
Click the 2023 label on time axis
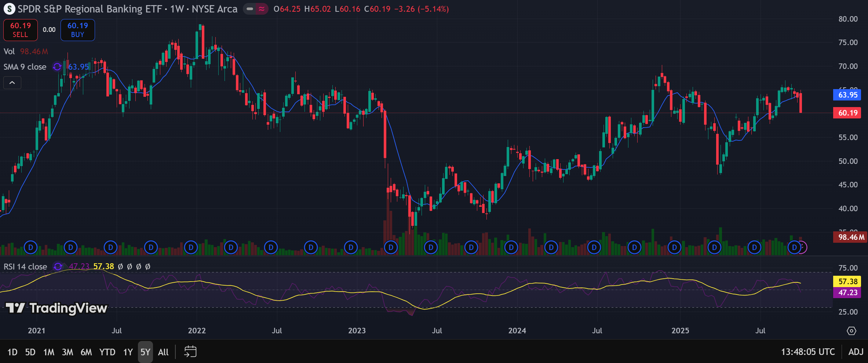357,331
